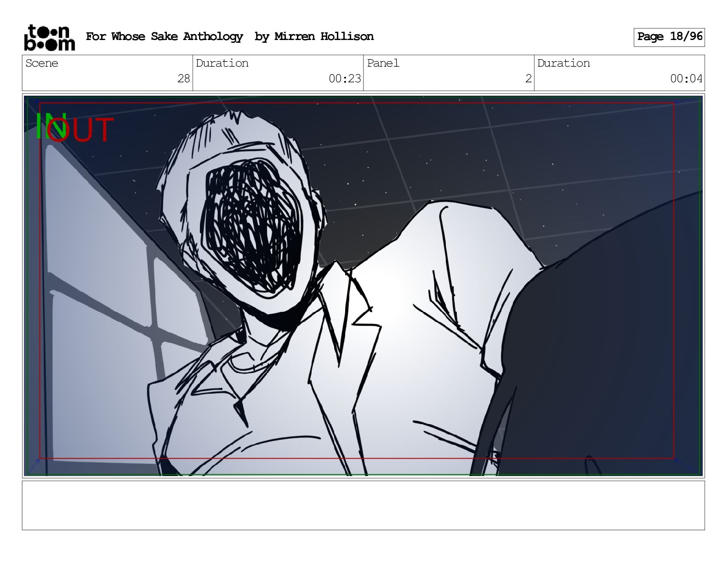This screenshot has height=563, width=728.
Task: Click the storyboard panel thumbnail image
Action: pyautogui.click(x=364, y=286)
